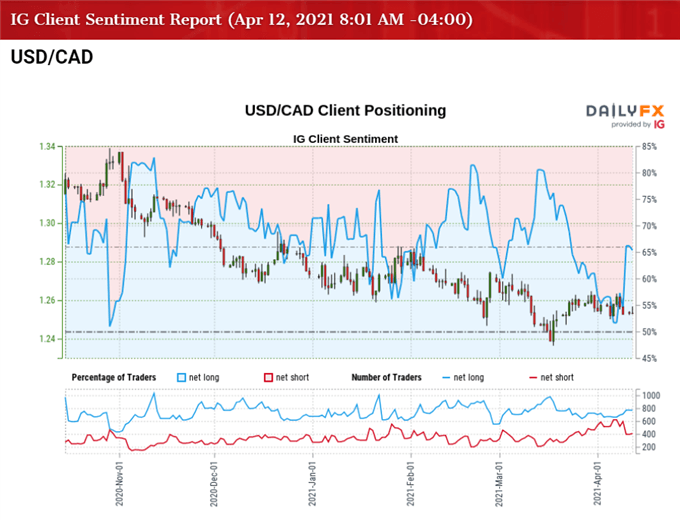Image resolution: width=680 pixels, height=520 pixels.
Task: Click the 45% axis label
Action: tap(649, 358)
